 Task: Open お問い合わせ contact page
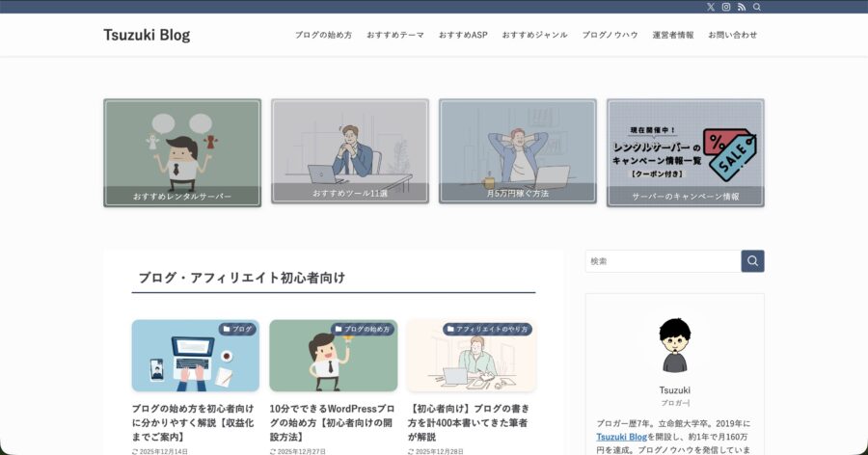pos(732,35)
